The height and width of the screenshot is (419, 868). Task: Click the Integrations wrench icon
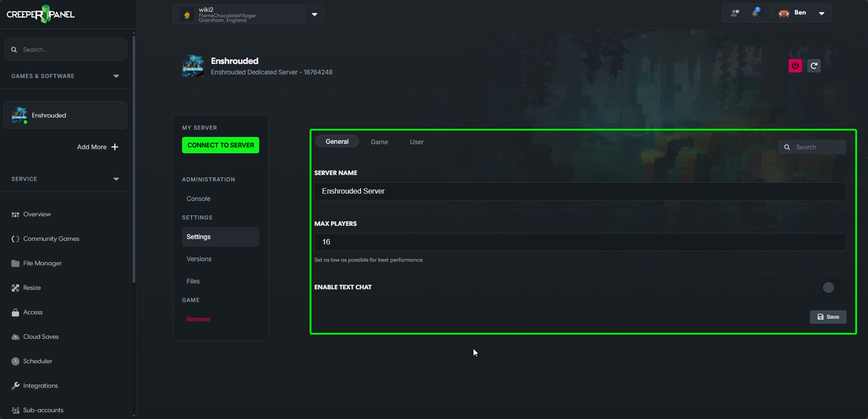click(15, 386)
